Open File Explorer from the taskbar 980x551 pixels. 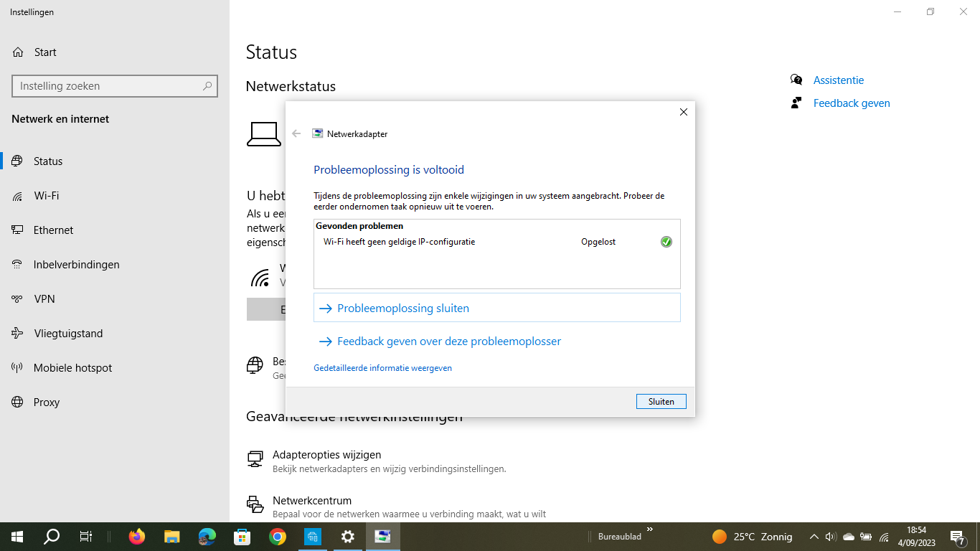pyautogui.click(x=171, y=537)
